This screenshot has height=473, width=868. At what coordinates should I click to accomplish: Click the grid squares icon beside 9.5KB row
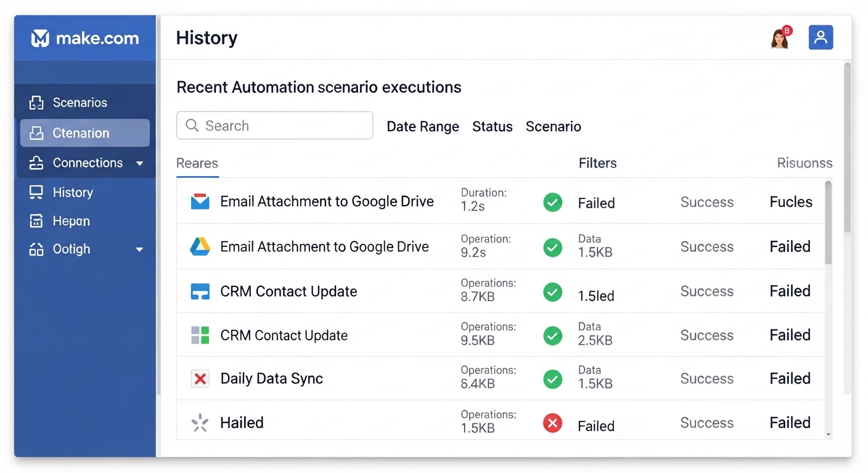(200, 336)
